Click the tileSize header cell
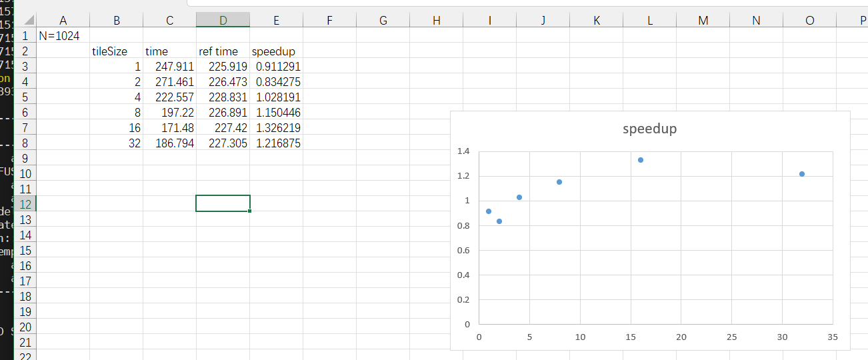The width and height of the screenshot is (868, 360). pyautogui.click(x=117, y=51)
